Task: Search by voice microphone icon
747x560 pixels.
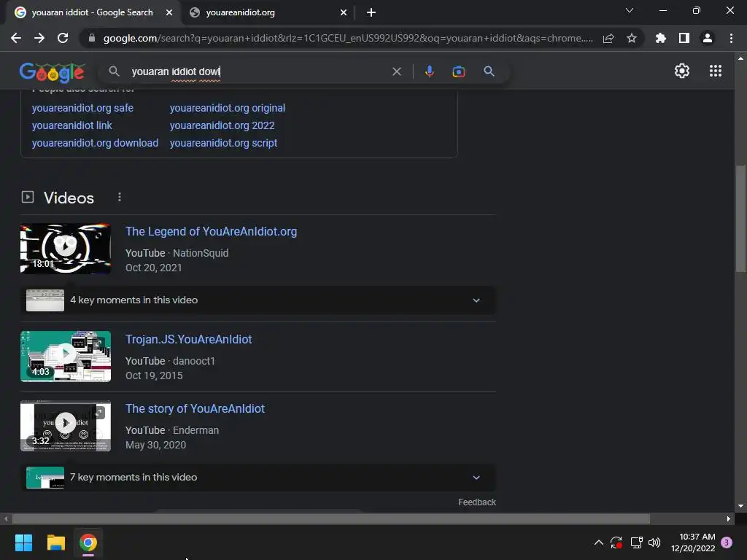Action: click(429, 71)
